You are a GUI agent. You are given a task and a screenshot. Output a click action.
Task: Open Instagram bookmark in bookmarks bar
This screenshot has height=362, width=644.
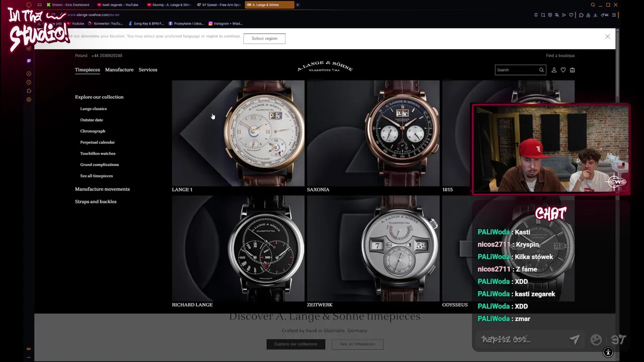pyautogui.click(x=225, y=24)
